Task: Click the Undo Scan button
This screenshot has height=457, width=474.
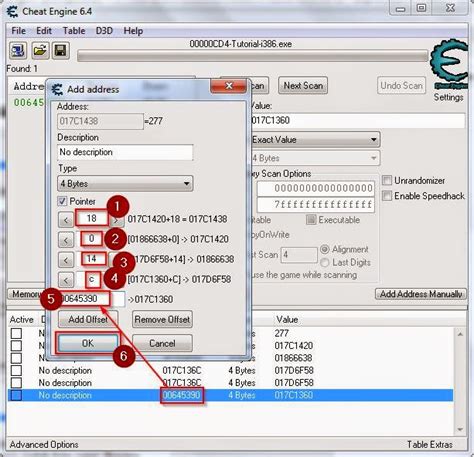Action: coord(401,86)
